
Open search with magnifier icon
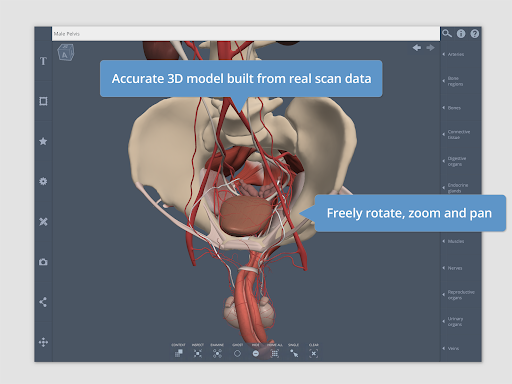447,33
